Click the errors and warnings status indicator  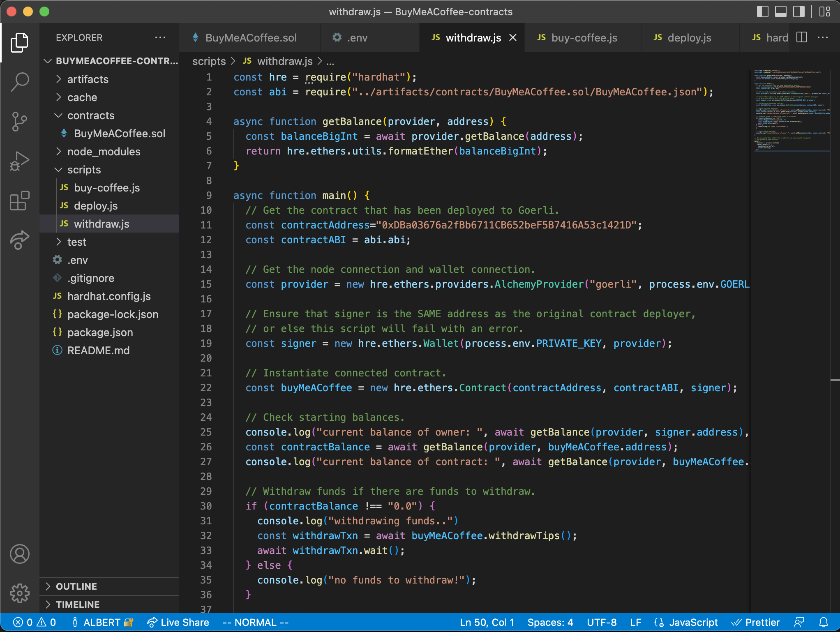(35, 623)
